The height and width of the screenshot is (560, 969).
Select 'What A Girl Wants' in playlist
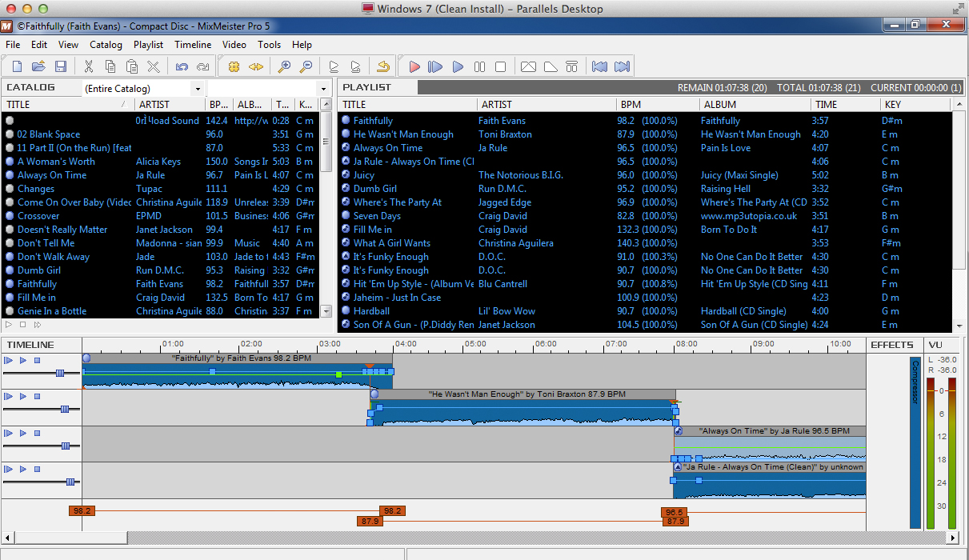tap(645, 243)
